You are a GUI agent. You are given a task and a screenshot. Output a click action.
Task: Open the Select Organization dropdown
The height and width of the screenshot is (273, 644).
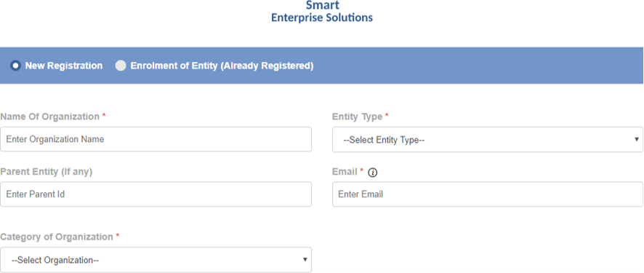pyautogui.click(x=156, y=259)
